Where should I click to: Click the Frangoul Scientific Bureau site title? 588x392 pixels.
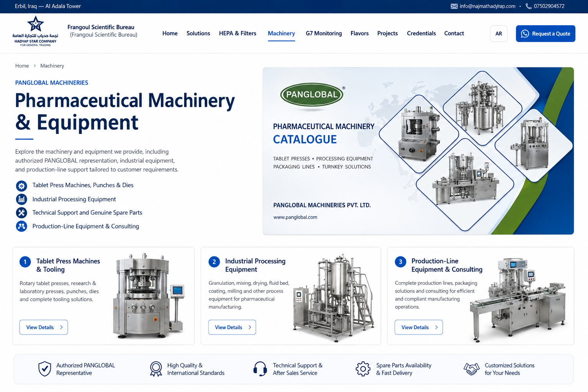click(101, 27)
